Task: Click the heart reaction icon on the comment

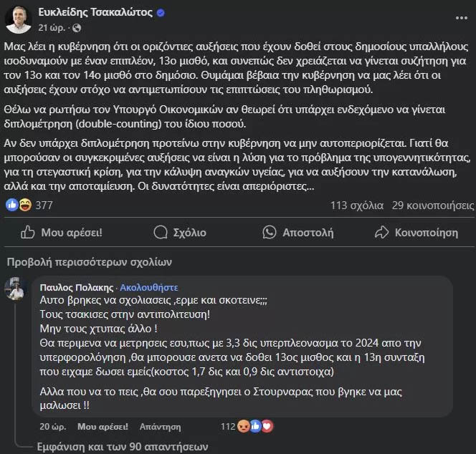Action: [x=267, y=426]
